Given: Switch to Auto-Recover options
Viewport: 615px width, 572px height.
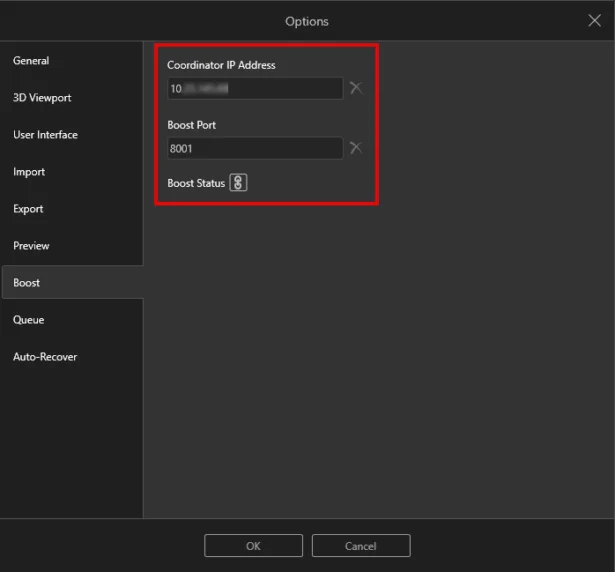Looking at the screenshot, I should (x=45, y=357).
